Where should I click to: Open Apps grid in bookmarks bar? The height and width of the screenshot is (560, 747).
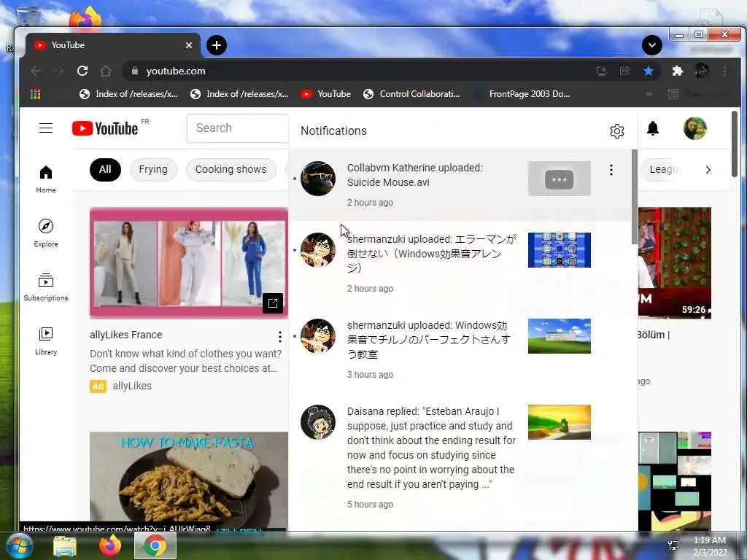pos(35,94)
